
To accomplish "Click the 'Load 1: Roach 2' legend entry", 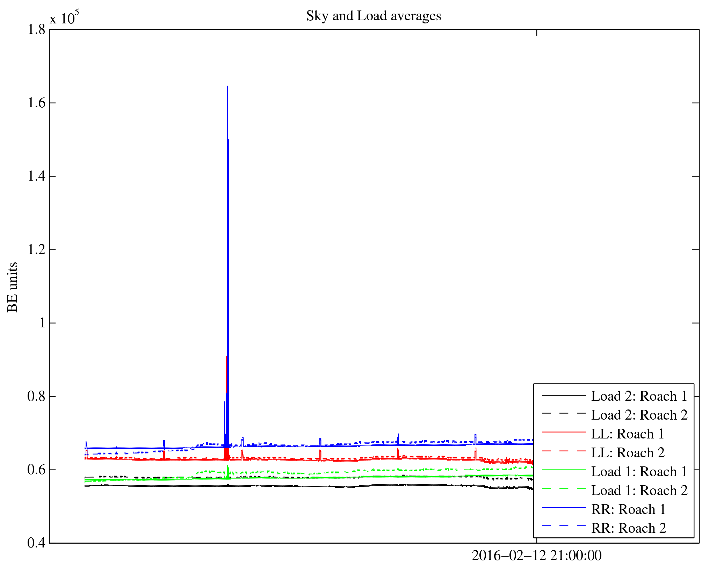I will tap(639, 491).
